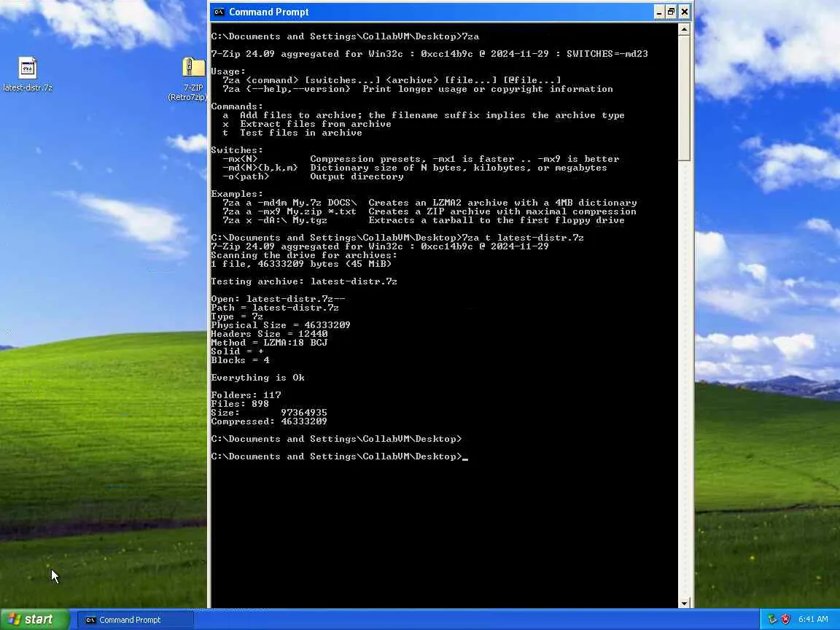
Task: Click the 'Files: 898' output line
Action: (x=240, y=404)
